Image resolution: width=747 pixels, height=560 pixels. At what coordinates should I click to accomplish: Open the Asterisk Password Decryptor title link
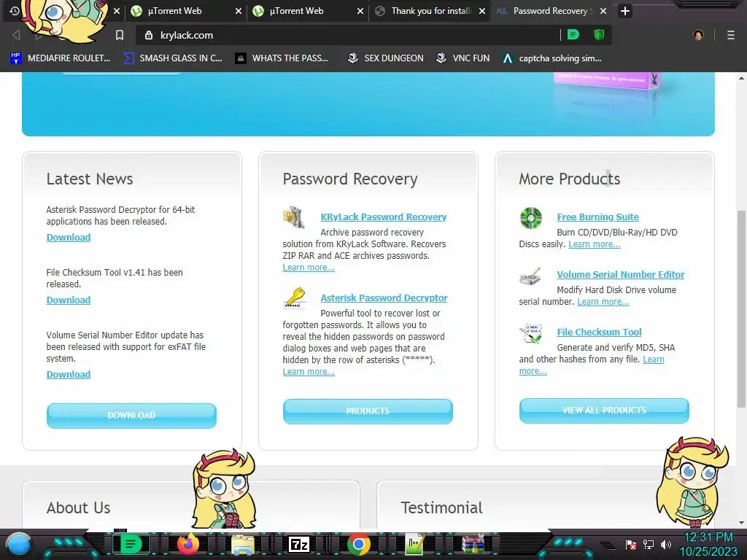(x=384, y=298)
